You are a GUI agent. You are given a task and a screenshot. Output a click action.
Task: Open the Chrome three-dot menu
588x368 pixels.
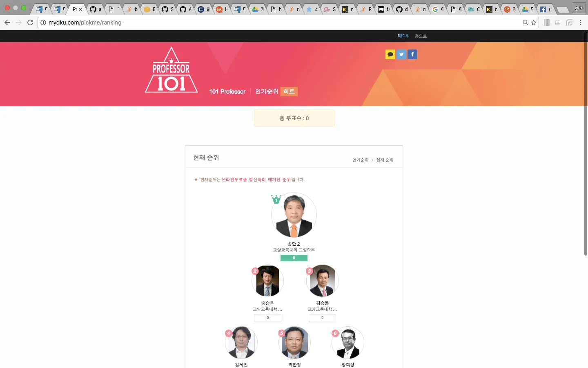[581, 22]
